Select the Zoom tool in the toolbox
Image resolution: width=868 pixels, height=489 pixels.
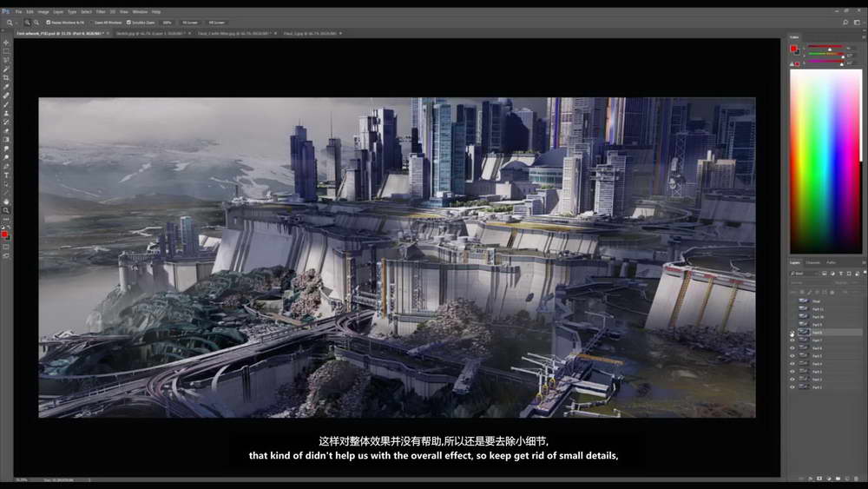click(6, 210)
